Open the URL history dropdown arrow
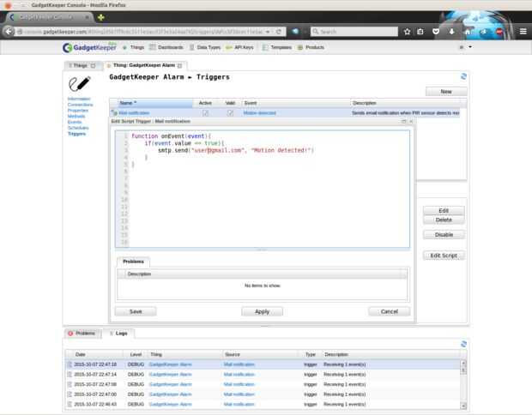 click(x=268, y=32)
